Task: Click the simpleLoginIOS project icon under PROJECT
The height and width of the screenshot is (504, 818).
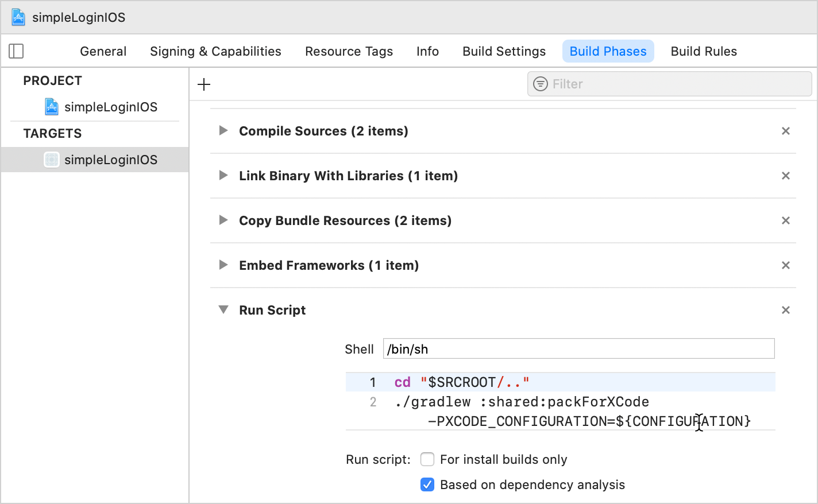Action: coord(52,107)
